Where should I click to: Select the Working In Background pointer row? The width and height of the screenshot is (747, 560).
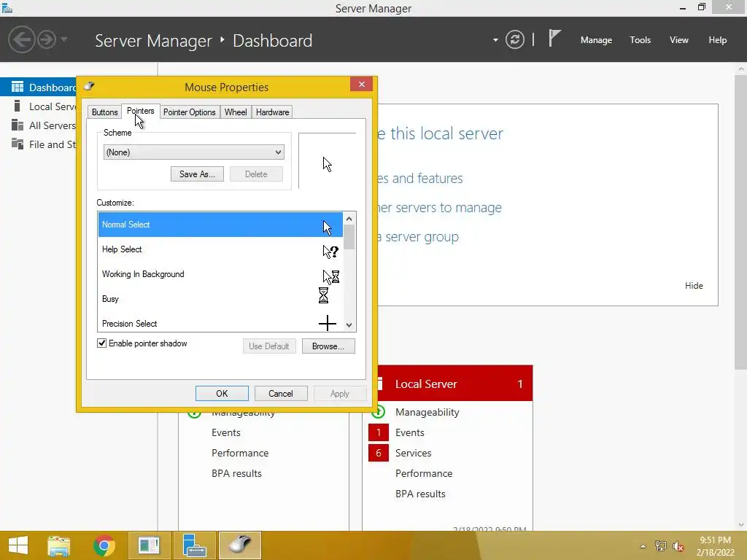click(x=220, y=274)
